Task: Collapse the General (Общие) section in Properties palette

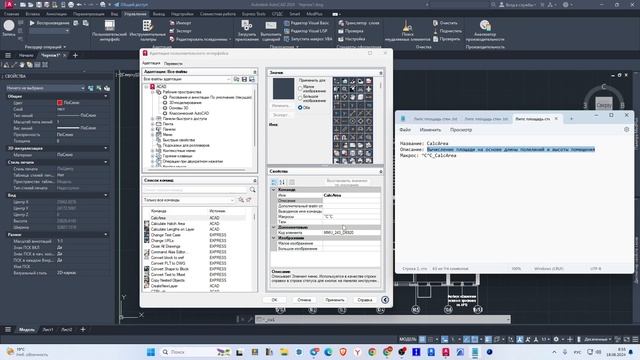Action: 106,96
